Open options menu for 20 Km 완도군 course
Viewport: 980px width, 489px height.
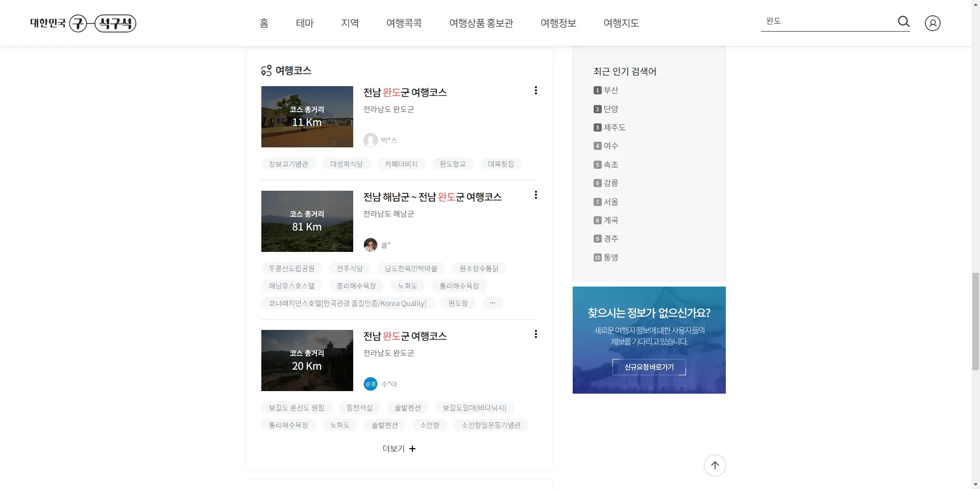535,334
